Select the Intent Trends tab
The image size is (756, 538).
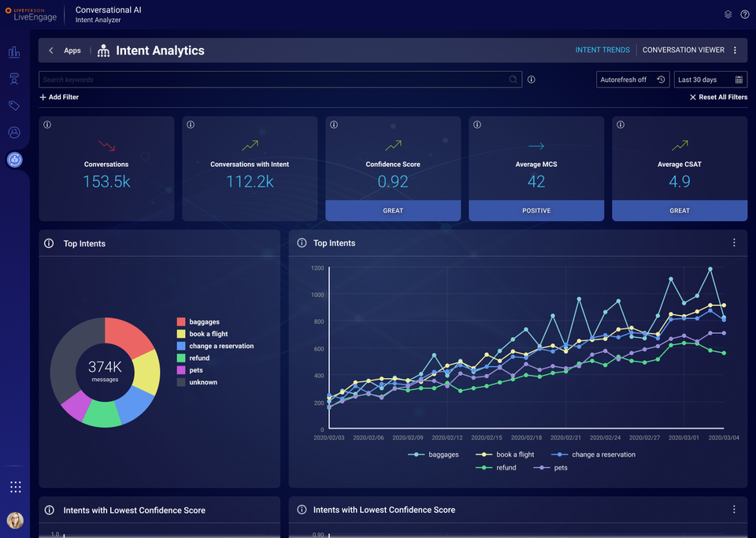tap(602, 49)
